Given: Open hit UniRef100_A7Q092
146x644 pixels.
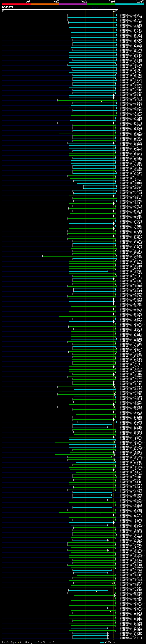Looking at the screenshot, I should 131,25.
